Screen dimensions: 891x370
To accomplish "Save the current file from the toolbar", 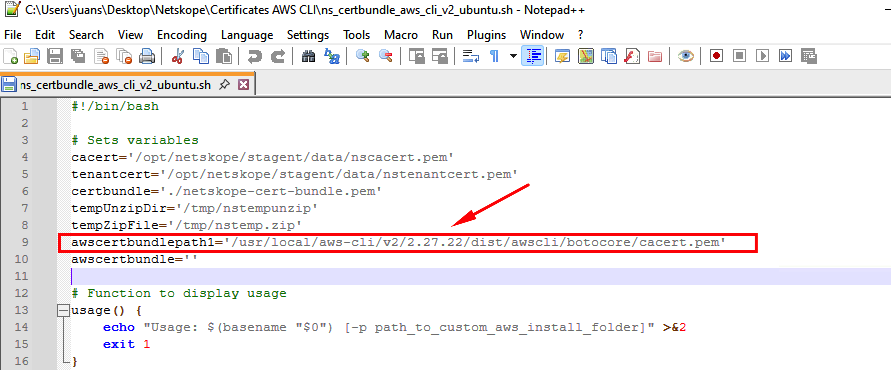I will coord(54,56).
